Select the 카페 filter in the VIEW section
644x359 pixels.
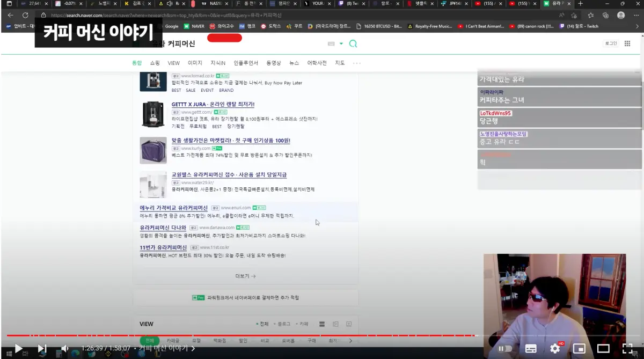point(303,324)
